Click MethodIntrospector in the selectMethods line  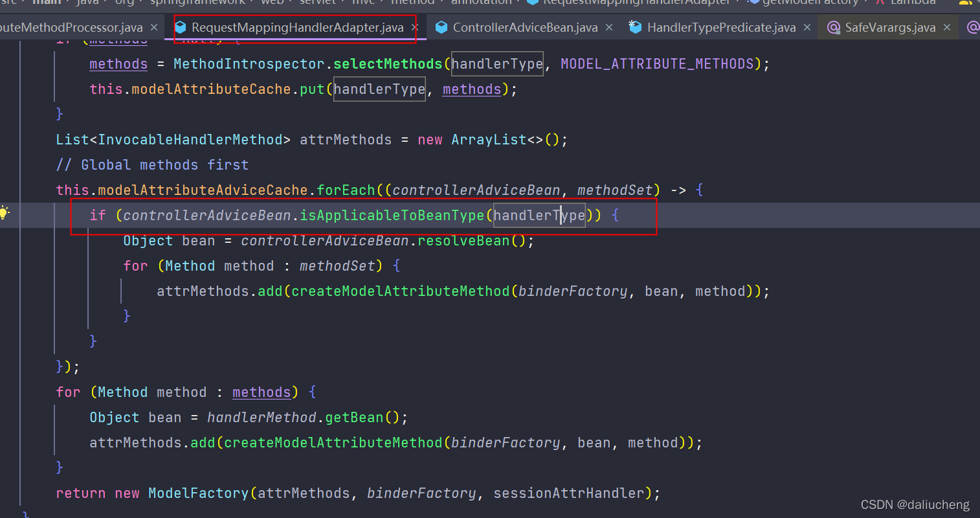[x=249, y=63]
